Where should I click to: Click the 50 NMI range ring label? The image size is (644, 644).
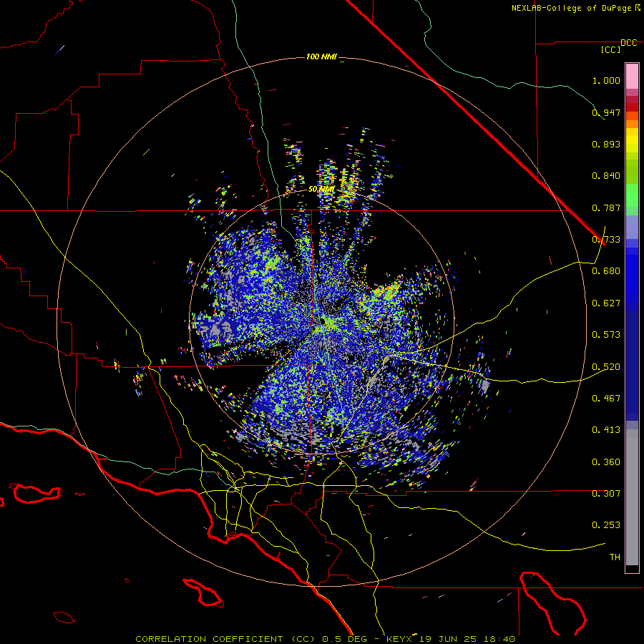[x=321, y=190]
